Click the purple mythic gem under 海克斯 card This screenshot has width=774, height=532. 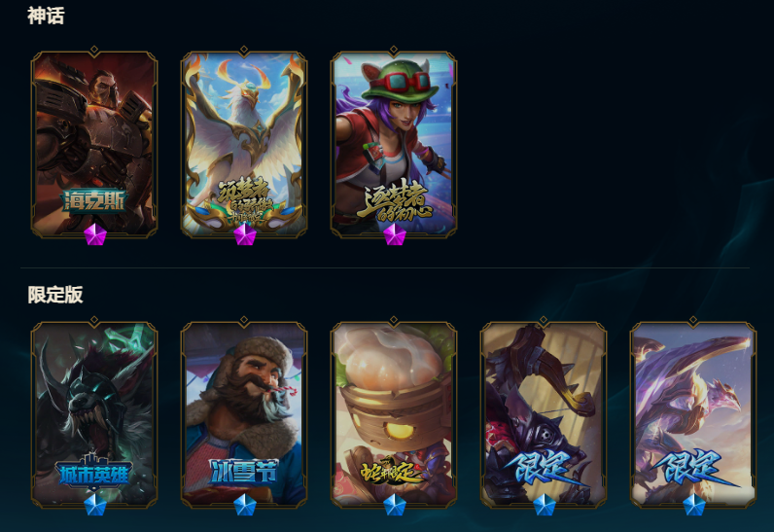tap(94, 234)
